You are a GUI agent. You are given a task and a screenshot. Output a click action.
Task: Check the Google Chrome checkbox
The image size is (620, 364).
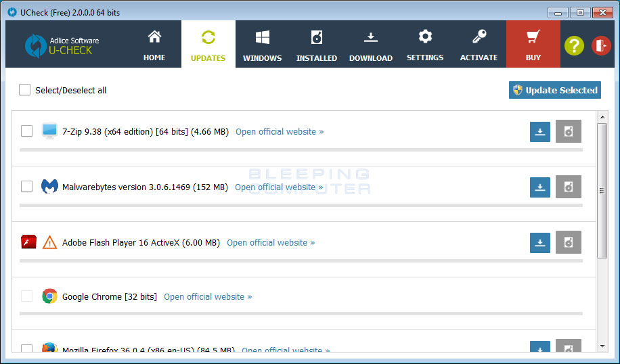(x=26, y=296)
